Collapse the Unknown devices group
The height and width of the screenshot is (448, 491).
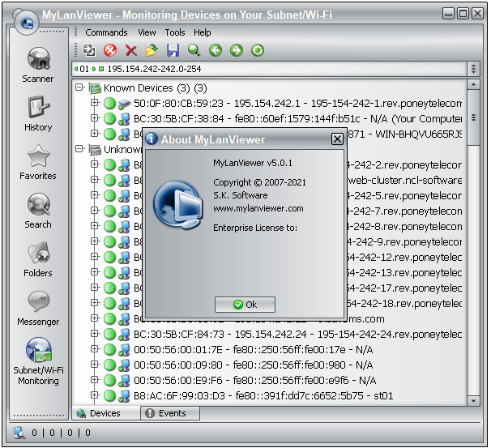(79, 149)
